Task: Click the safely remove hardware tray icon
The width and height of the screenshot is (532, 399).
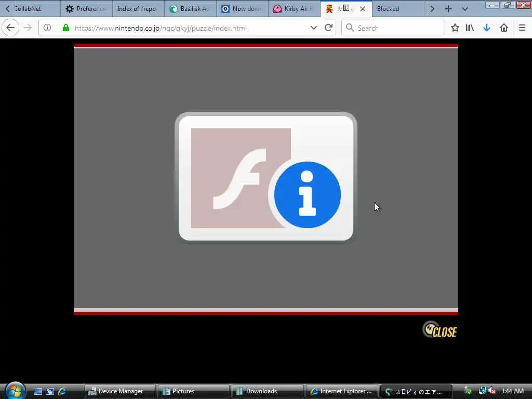Action: pyautogui.click(x=468, y=391)
